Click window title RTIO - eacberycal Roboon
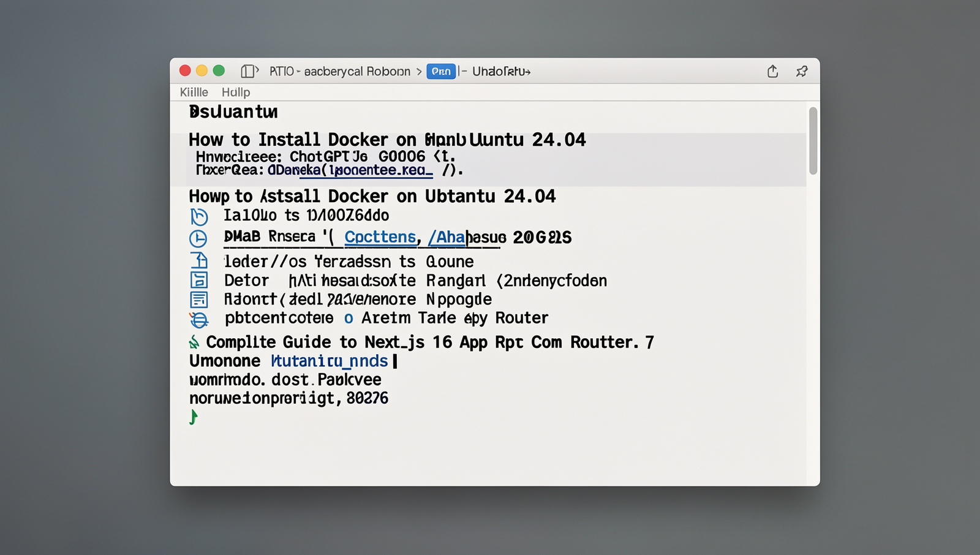The height and width of the screenshot is (555, 980). [340, 72]
